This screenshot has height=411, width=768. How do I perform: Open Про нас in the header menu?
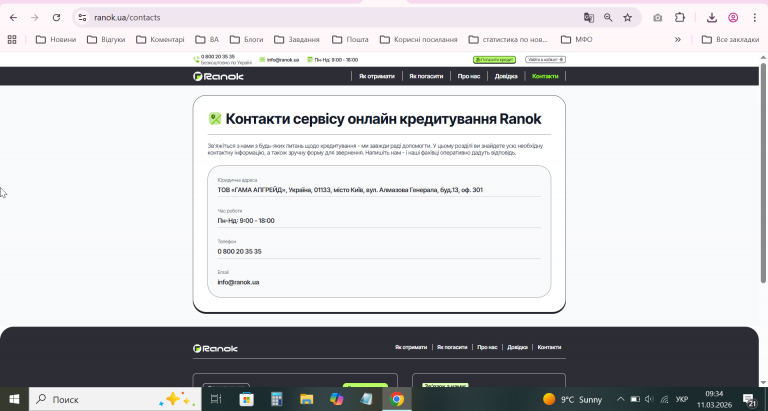[x=469, y=76]
